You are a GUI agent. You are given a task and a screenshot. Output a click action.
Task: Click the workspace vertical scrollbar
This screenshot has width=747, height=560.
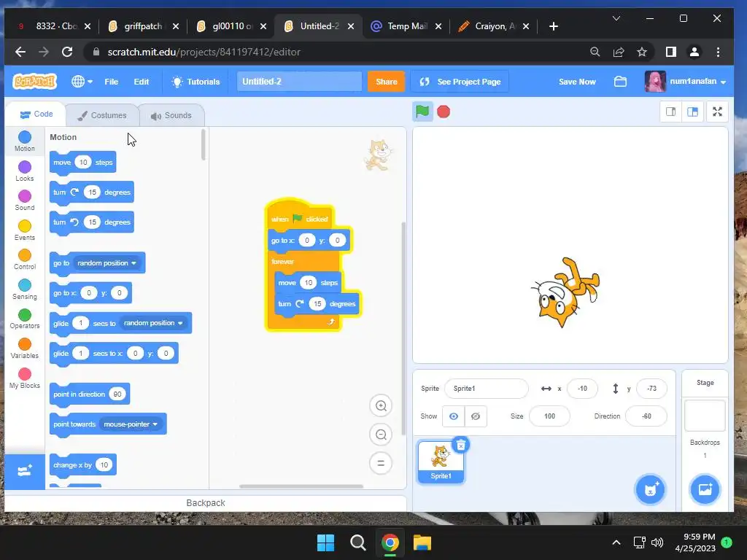point(403,329)
